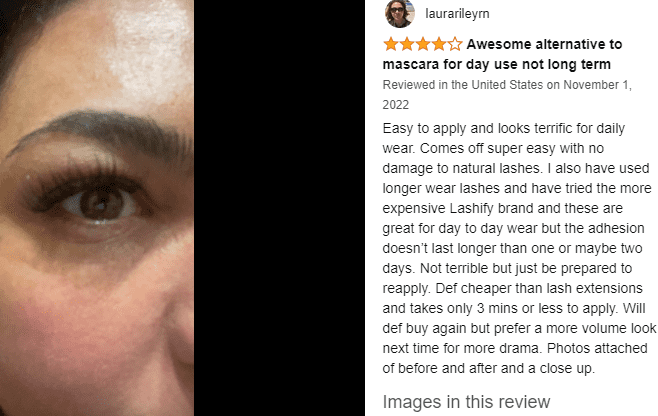658x416 pixels.
Task: Click the fourth filled orange star
Action: 439,44
